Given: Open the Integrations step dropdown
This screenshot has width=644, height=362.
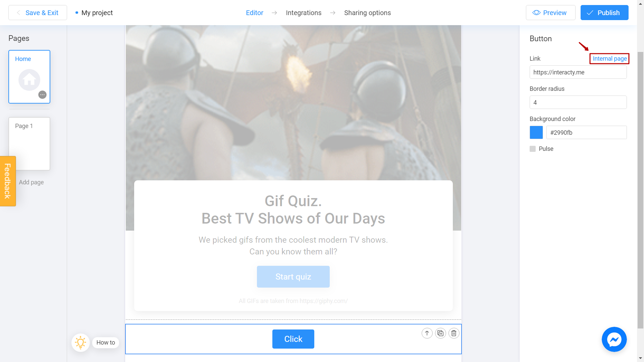Looking at the screenshot, I should point(304,12).
